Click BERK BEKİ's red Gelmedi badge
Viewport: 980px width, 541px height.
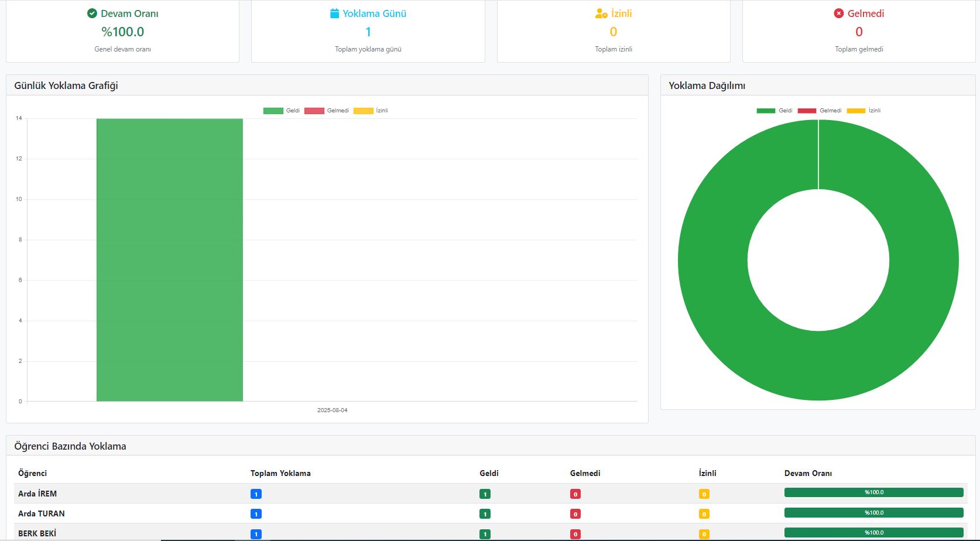[575, 534]
